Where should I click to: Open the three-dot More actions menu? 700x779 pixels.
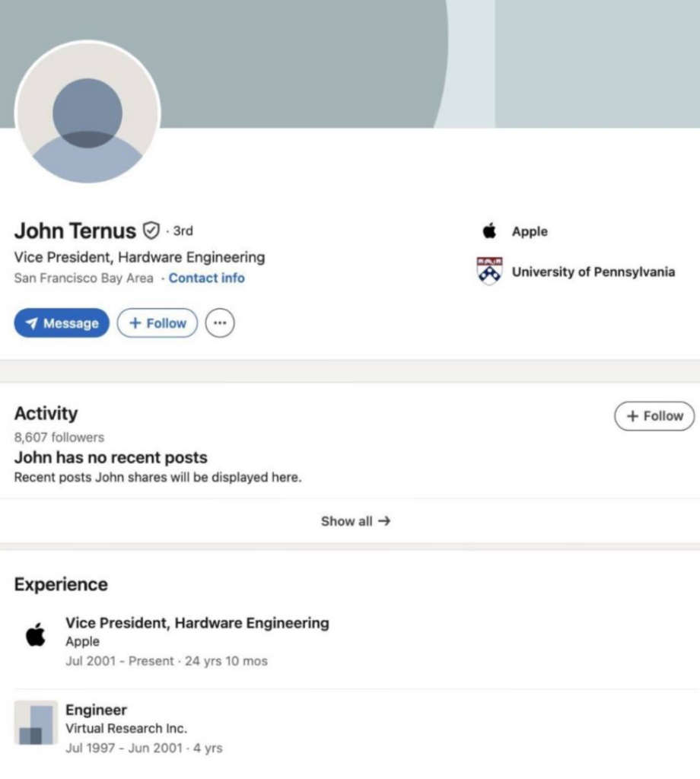(220, 323)
